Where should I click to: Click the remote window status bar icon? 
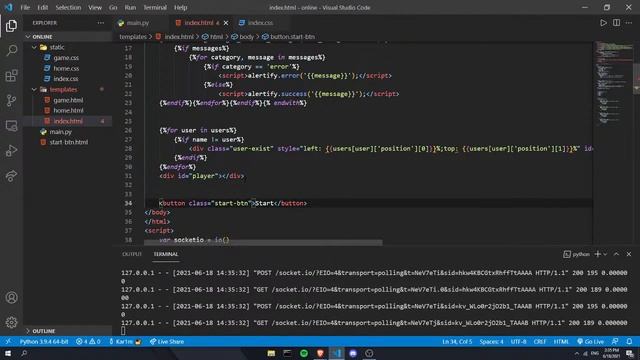coord(8,342)
